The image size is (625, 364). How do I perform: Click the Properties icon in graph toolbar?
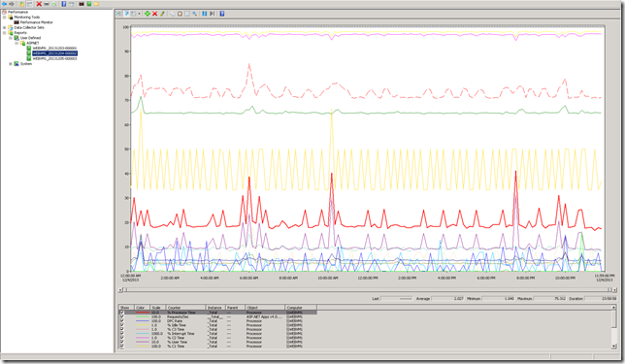click(x=187, y=14)
